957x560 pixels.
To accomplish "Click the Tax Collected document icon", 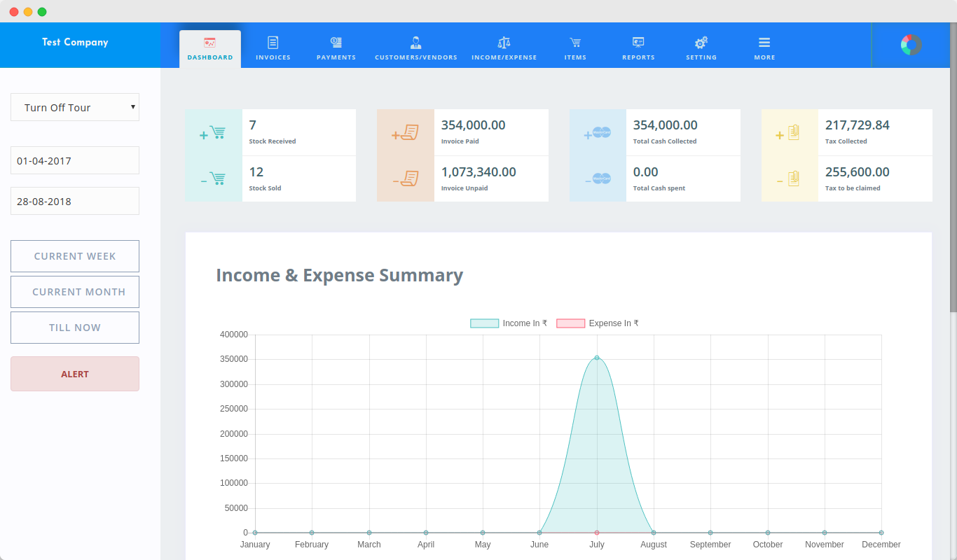I will point(788,132).
